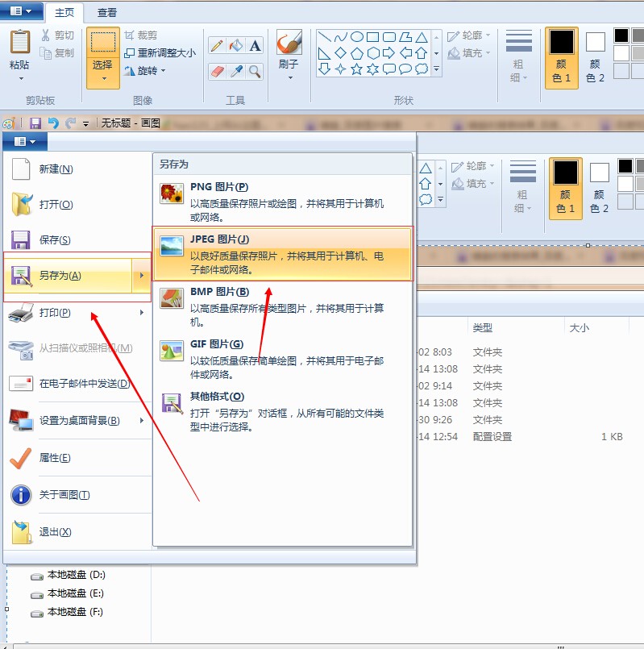Click the 重新调整大小 resize button
This screenshot has height=649, width=644.
click(165, 53)
